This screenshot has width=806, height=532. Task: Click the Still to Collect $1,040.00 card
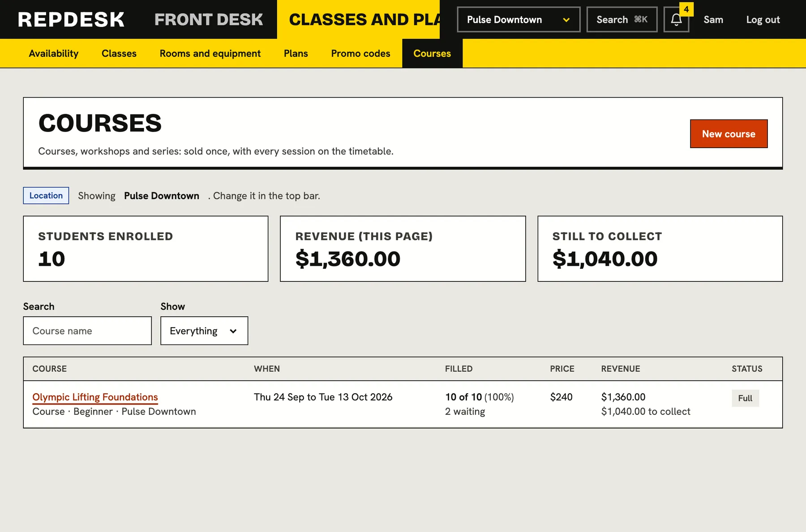(660, 249)
